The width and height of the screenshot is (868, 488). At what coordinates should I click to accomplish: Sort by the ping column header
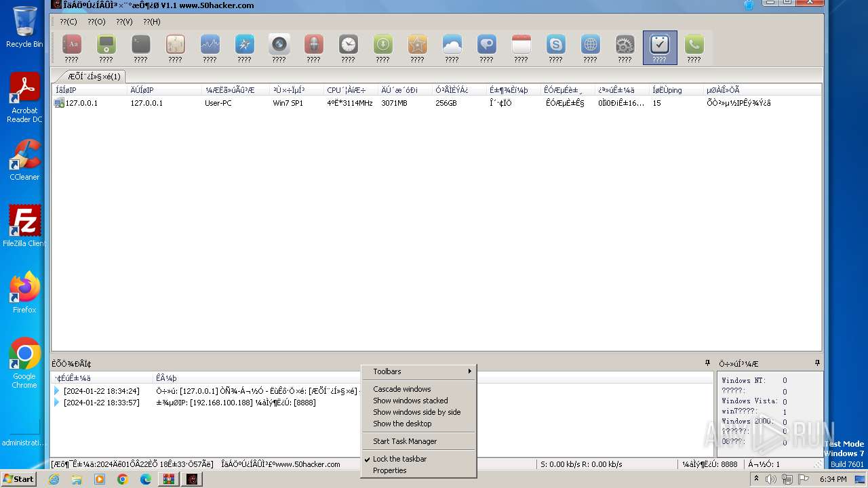pos(676,89)
